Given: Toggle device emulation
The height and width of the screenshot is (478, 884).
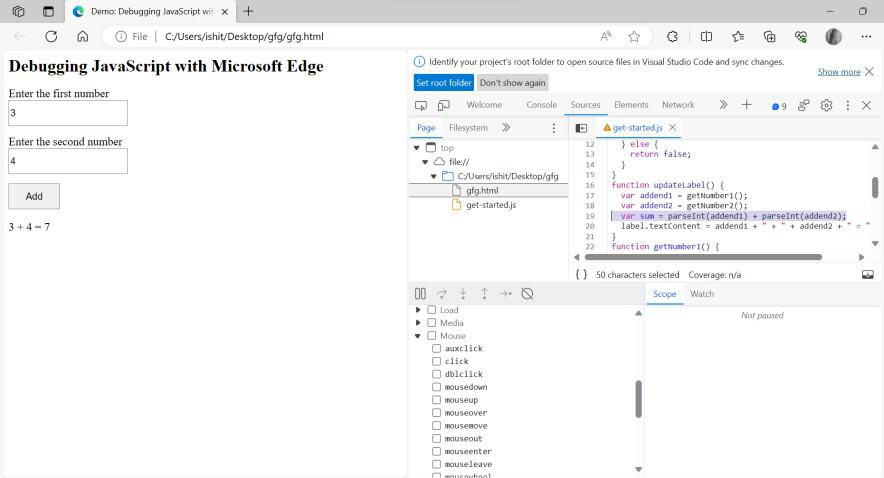Looking at the screenshot, I should pyautogui.click(x=444, y=105).
